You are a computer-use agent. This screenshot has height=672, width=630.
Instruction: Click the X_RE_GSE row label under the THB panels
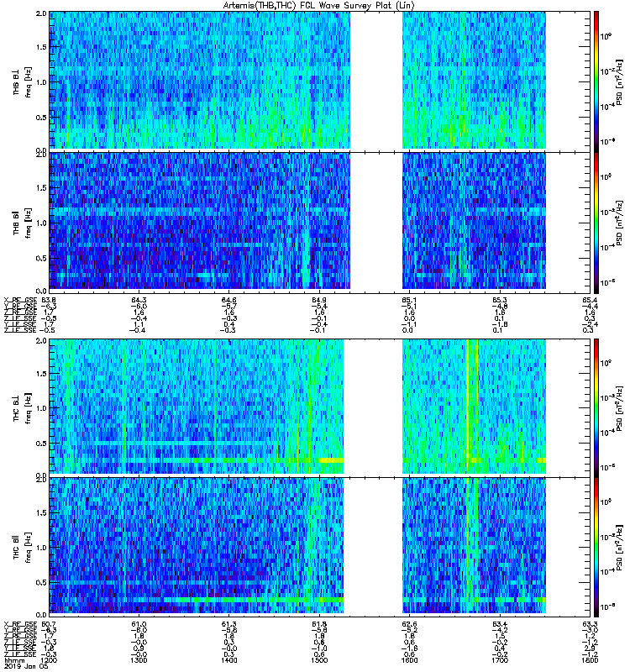pyautogui.click(x=20, y=300)
